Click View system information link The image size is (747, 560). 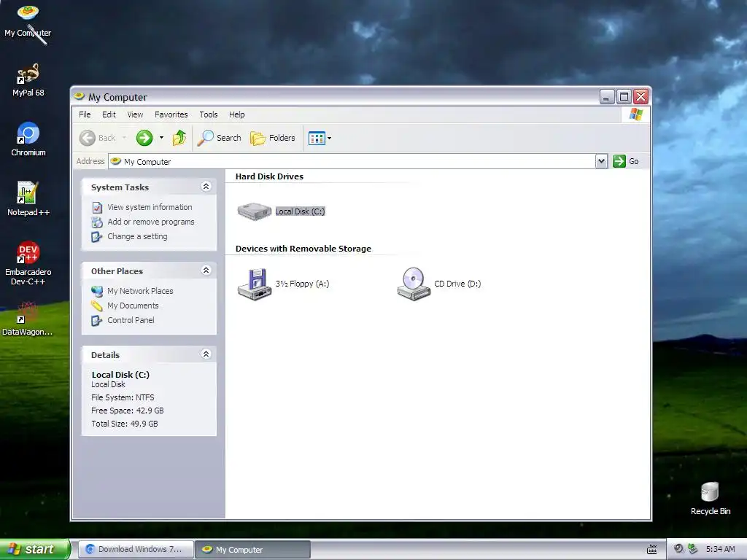150,207
